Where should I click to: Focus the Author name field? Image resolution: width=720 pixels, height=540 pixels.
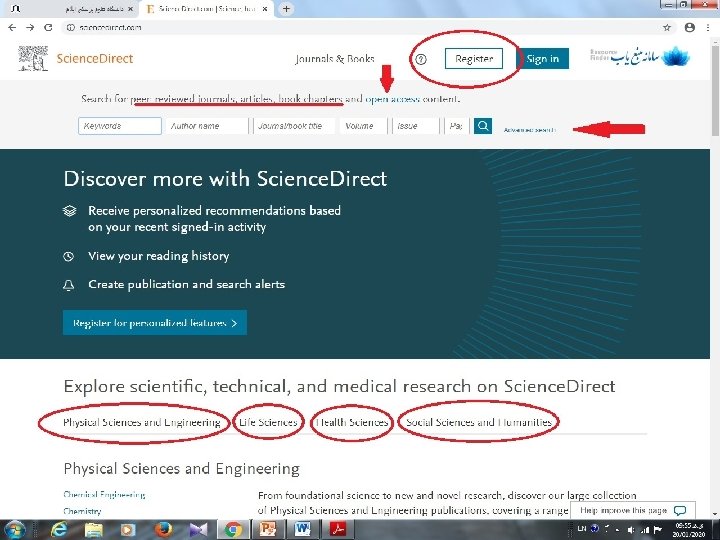207,126
